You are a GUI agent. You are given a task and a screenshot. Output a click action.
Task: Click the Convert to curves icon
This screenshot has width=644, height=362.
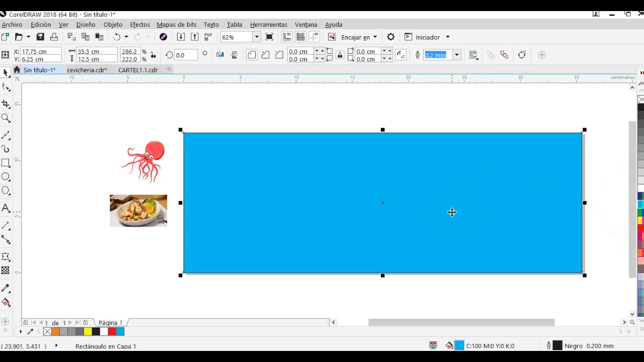pyautogui.click(x=522, y=55)
